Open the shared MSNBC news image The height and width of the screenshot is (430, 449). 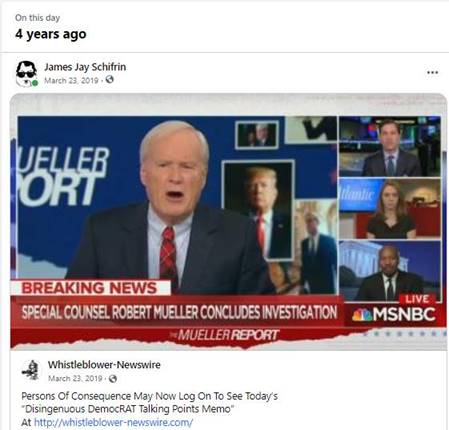229,222
